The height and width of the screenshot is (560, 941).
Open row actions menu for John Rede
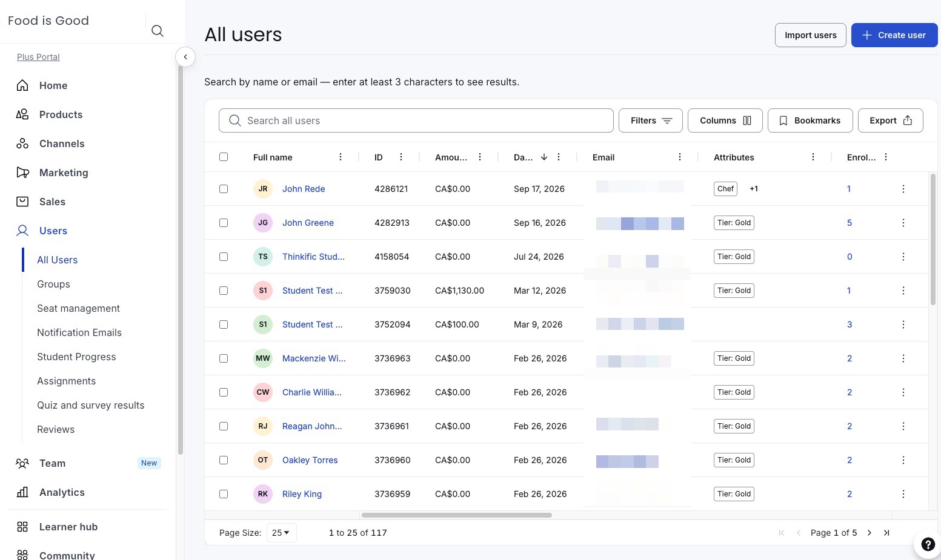tap(903, 189)
